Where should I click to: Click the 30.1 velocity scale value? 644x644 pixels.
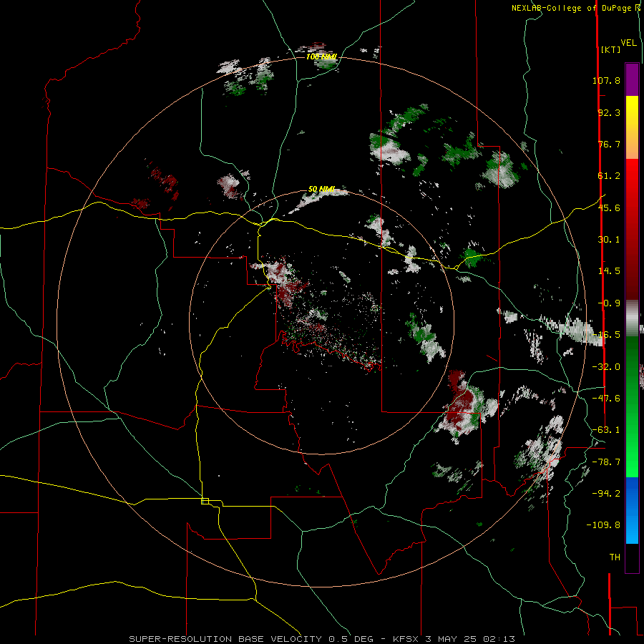click(x=609, y=240)
